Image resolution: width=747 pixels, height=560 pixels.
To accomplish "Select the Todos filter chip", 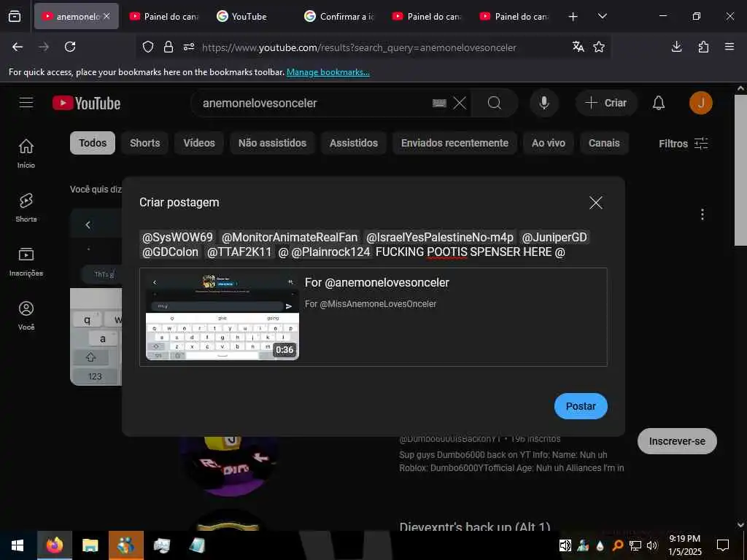I will coord(93,143).
